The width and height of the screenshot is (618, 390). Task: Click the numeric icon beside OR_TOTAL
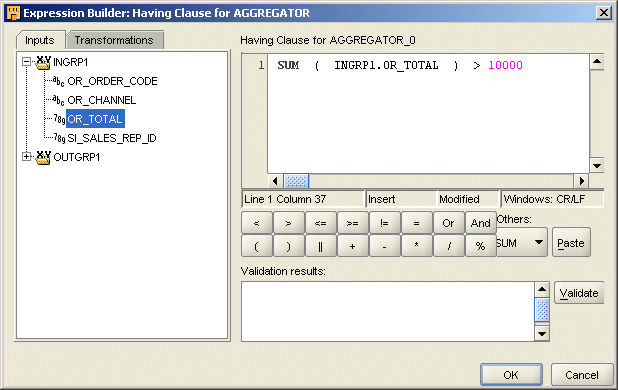[x=59, y=119]
